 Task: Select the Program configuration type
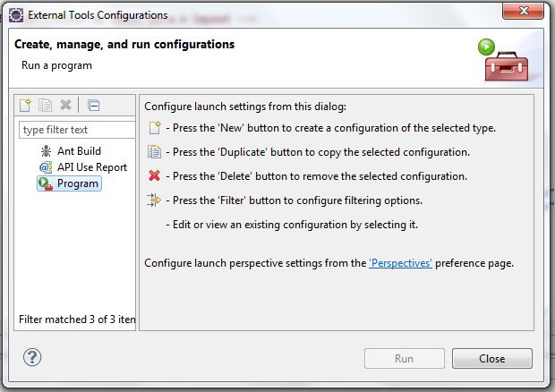[x=78, y=183]
